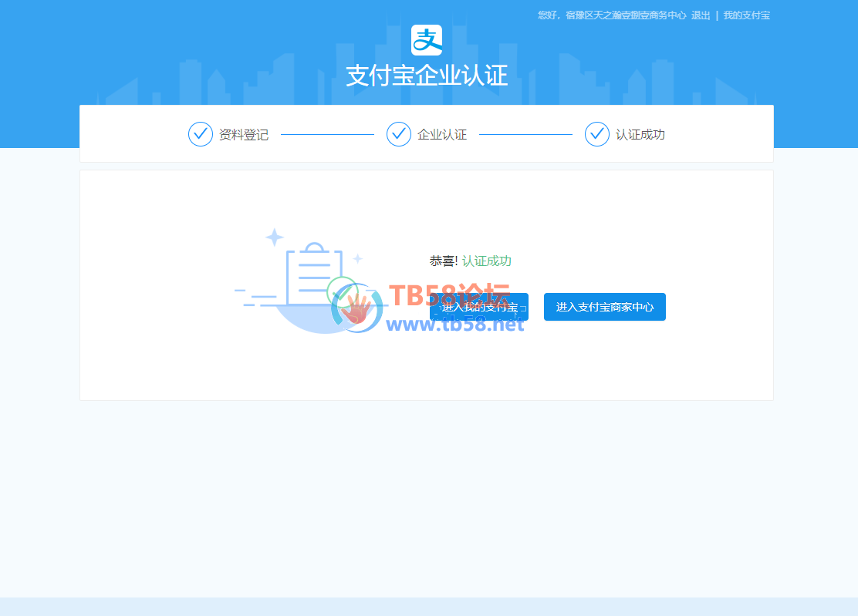Click the 资料登记 step checkmark icon
Screen dimensions: 858x616
point(201,134)
